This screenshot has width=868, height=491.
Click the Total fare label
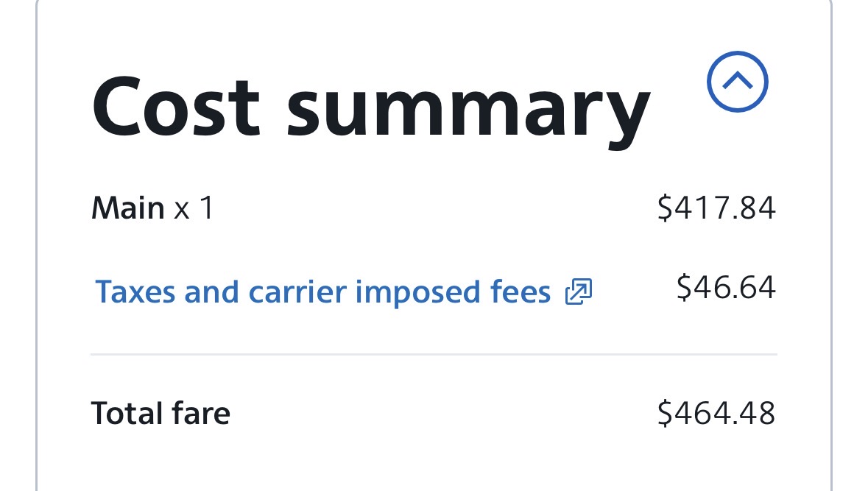[160, 413]
